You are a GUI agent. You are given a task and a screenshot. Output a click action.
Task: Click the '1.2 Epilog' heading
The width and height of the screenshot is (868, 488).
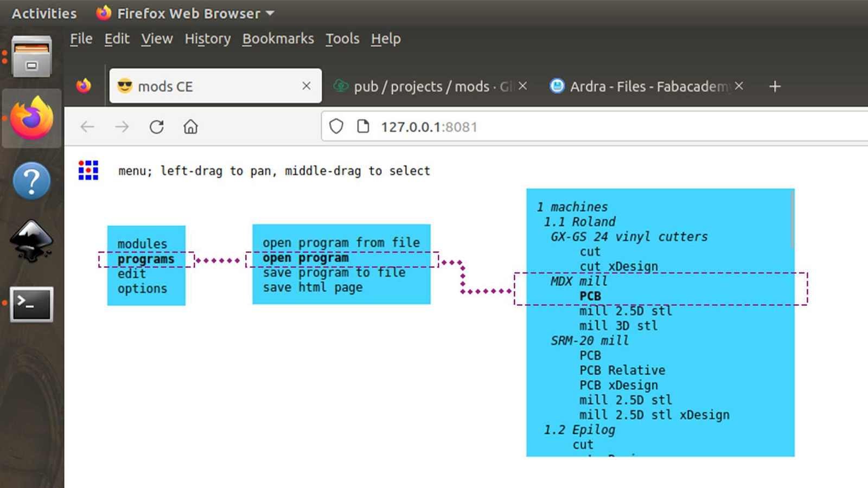tap(579, 430)
